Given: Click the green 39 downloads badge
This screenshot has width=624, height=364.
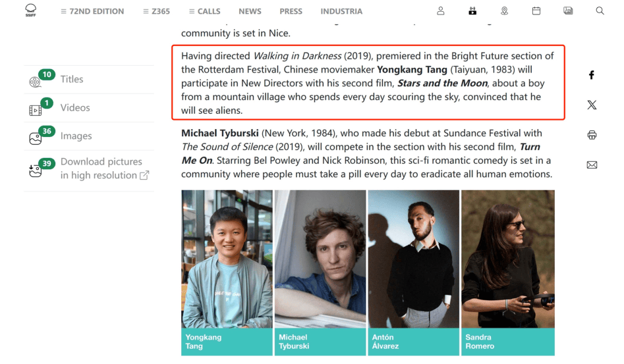Looking at the screenshot, I should tap(47, 163).
